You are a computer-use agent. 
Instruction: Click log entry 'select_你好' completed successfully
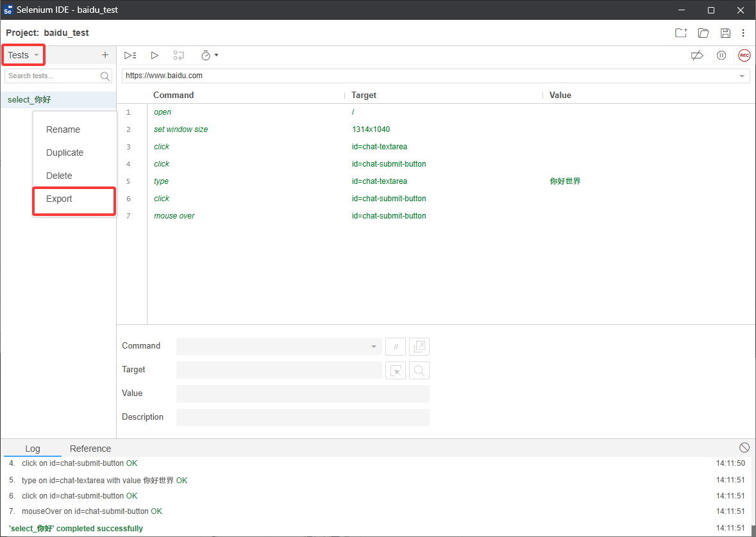point(76,529)
